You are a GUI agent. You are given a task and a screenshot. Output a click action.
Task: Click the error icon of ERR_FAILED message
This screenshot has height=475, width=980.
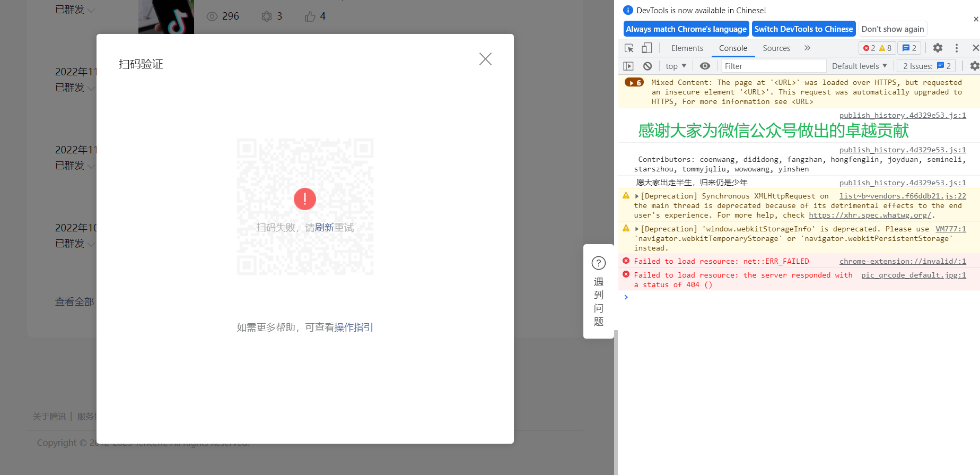(x=626, y=261)
